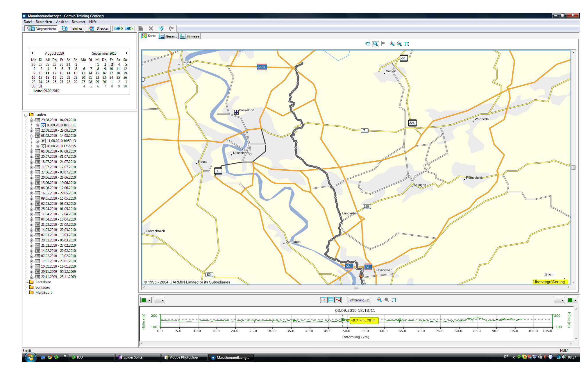
Task: Toggle chart smoothing curve button
Action: click(x=338, y=300)
